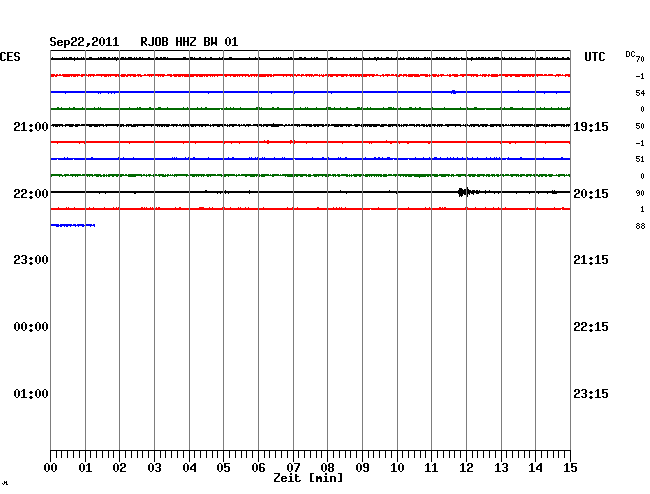The width and height of the screenshot is (650, 494).
Task: Click minute tick label 05
Action: coord(223,468)
